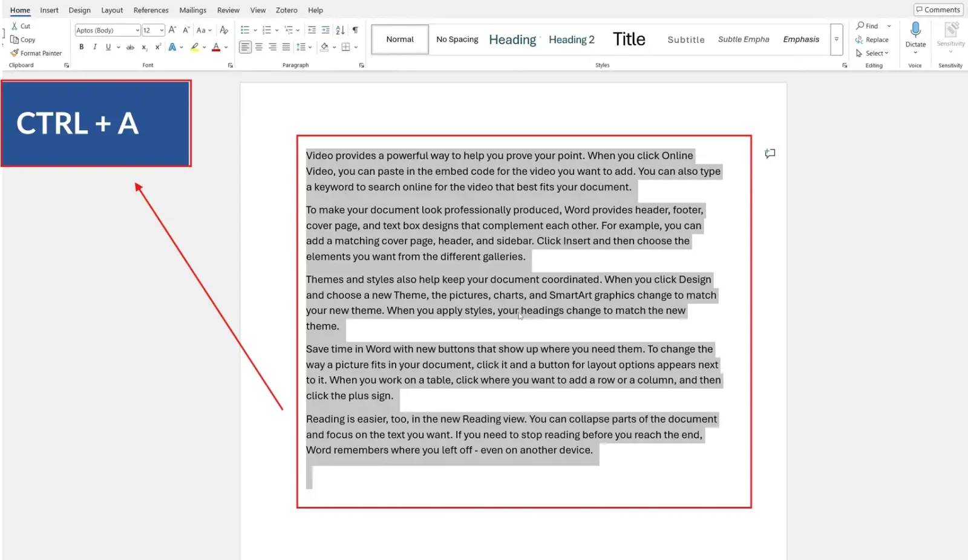The image size is (968, 560).
Task: Expand highlight color options arrow
Action: (204, 47)
